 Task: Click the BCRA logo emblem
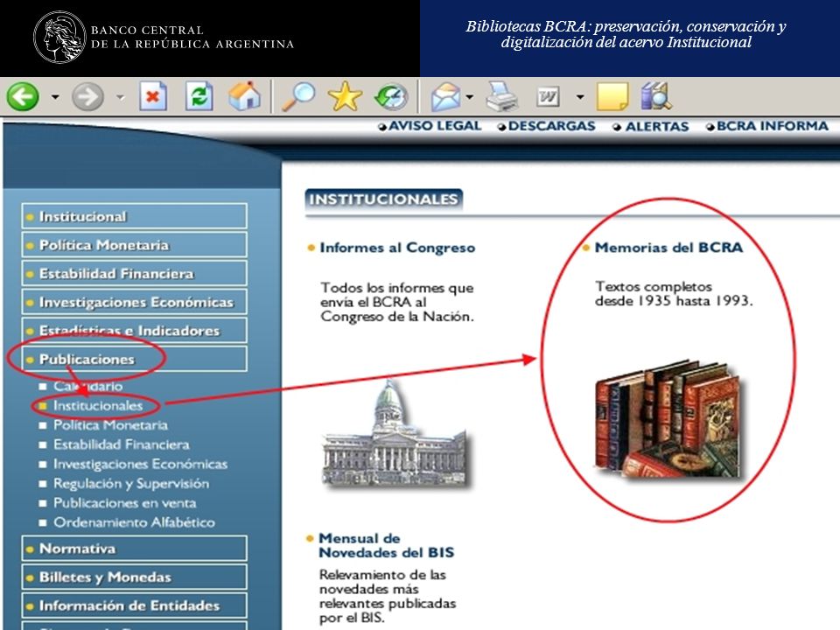pyautogui.click(x=59, y=37)
